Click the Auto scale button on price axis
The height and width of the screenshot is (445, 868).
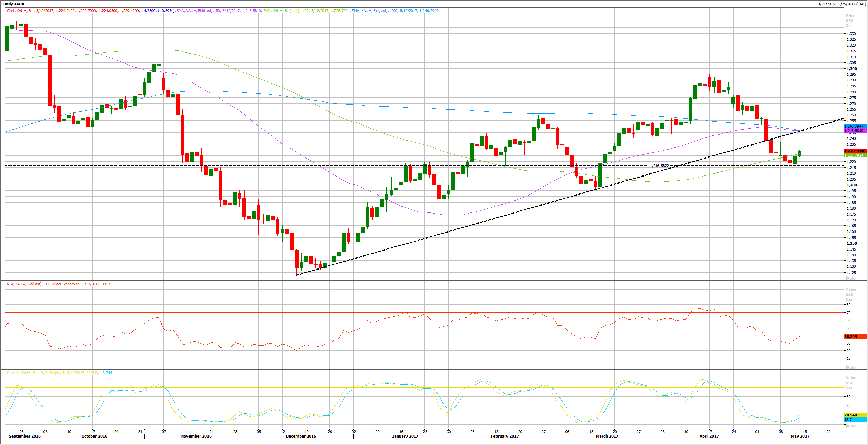(x=851, y=278)
